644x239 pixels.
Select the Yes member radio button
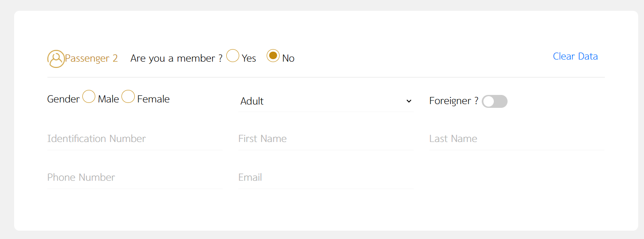coord(233,56)
